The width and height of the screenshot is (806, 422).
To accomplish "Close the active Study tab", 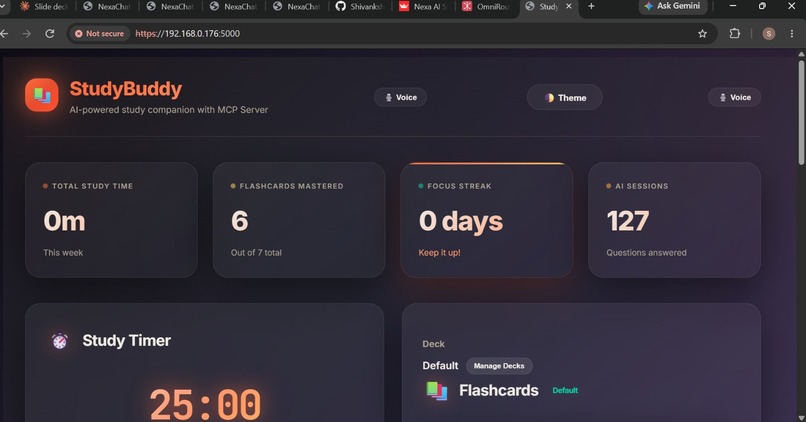I will 569,6.
